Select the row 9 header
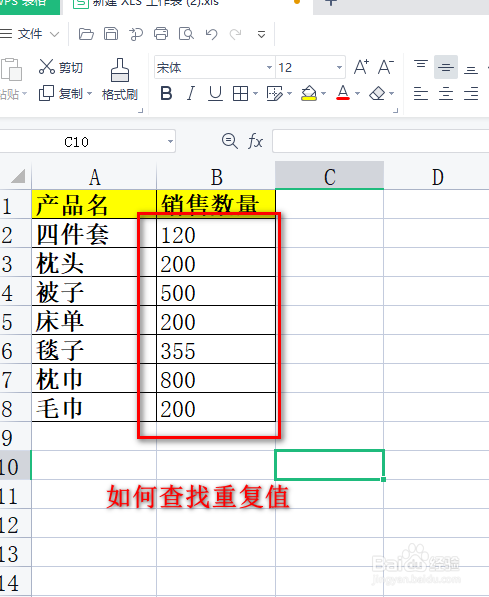 tap(15, 437)
